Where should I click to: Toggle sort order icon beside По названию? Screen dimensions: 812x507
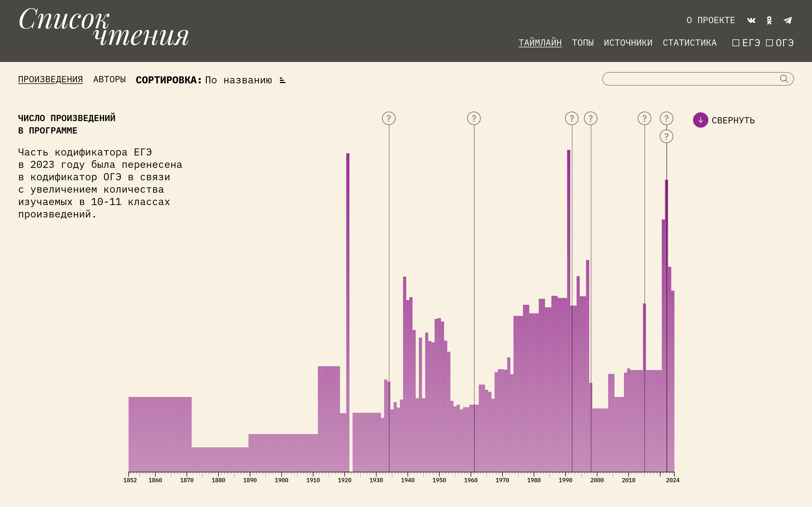click(x=283, y=81)
